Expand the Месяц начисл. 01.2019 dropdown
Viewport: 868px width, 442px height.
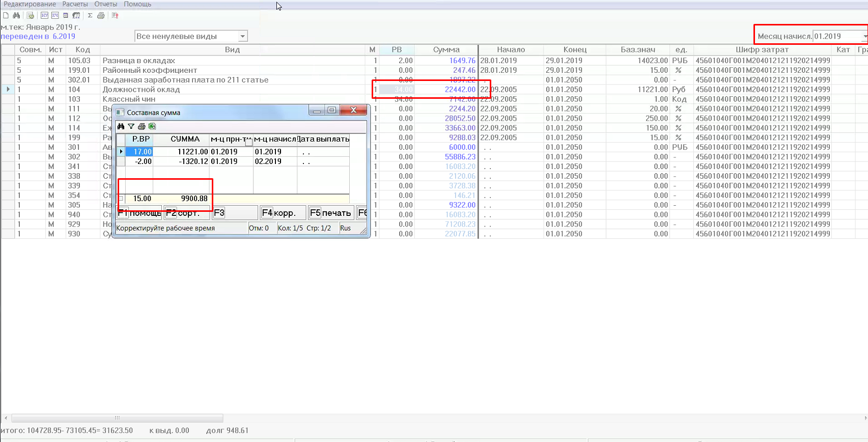[864, 36]
